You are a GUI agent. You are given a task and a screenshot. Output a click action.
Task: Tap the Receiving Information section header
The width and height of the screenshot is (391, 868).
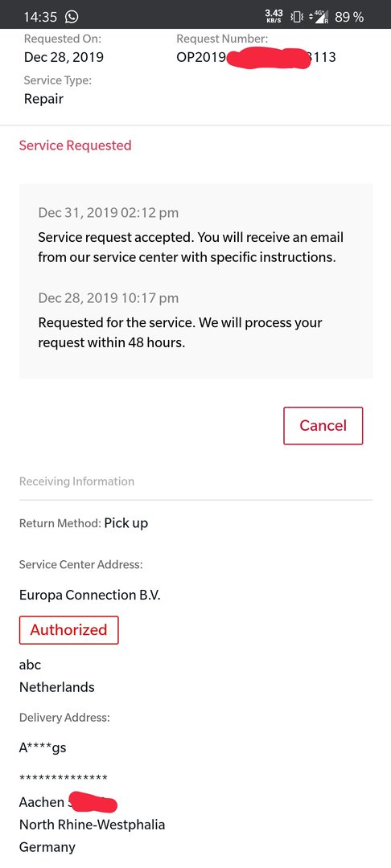point(77,481)
